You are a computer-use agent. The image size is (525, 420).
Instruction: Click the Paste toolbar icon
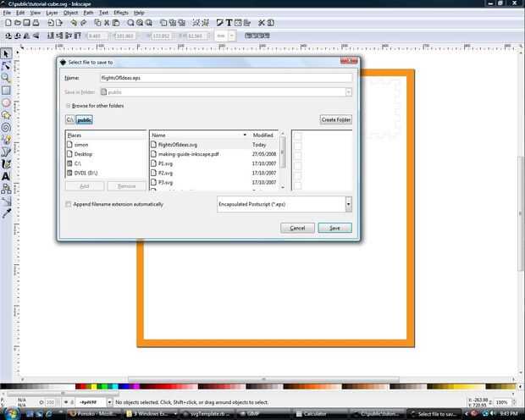coord(116,23)
